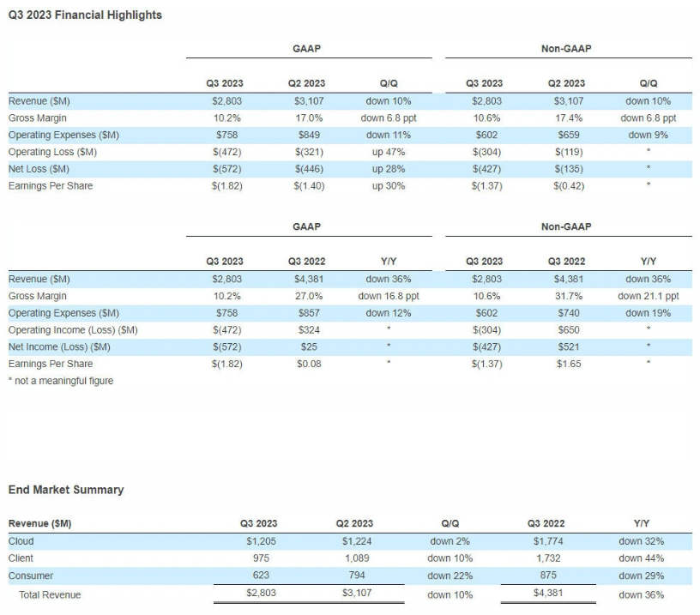The image size is (700, 615).
Task: Click the 'up 47%' operating loss change
Action: pyautogui.click(x=389, y=152)
